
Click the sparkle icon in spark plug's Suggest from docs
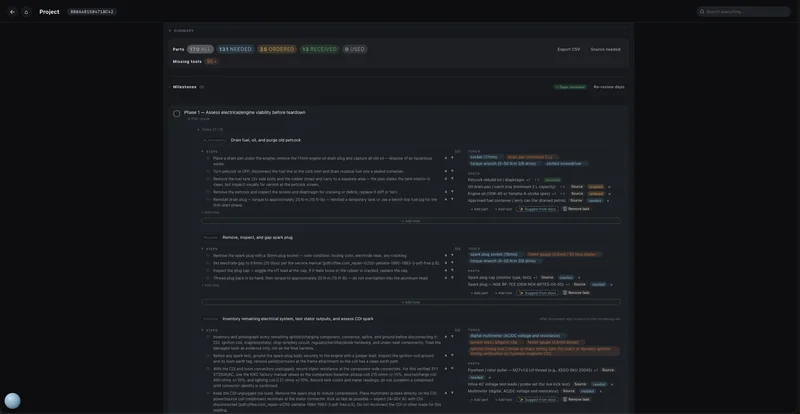click(x=521, y=293)
